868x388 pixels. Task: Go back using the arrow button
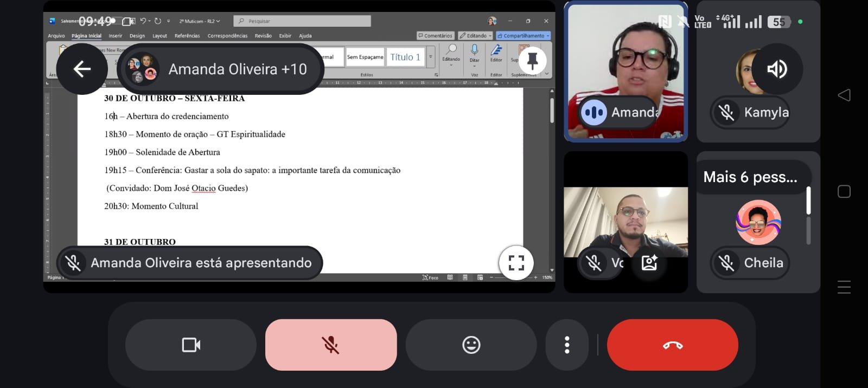coord(82,69)
